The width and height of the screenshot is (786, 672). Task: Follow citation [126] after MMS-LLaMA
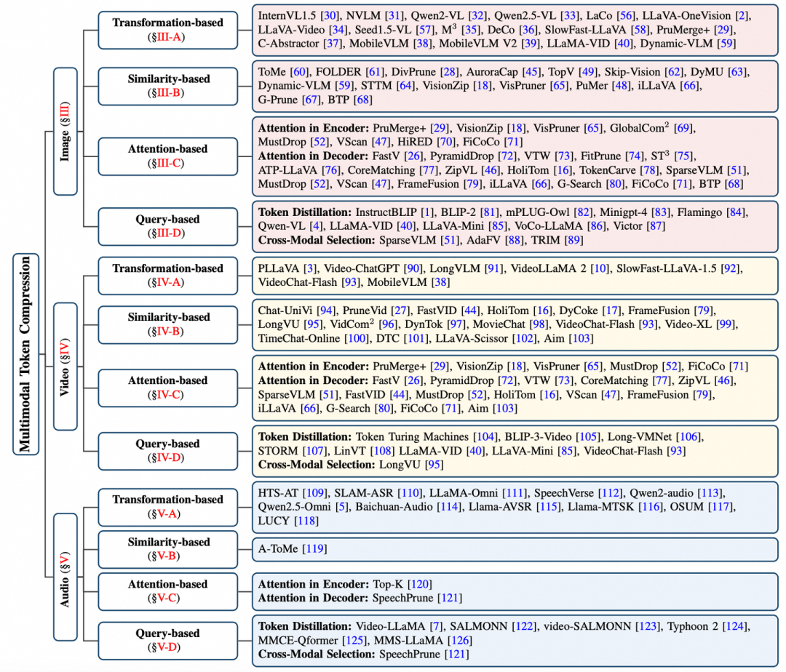point(460,641)
